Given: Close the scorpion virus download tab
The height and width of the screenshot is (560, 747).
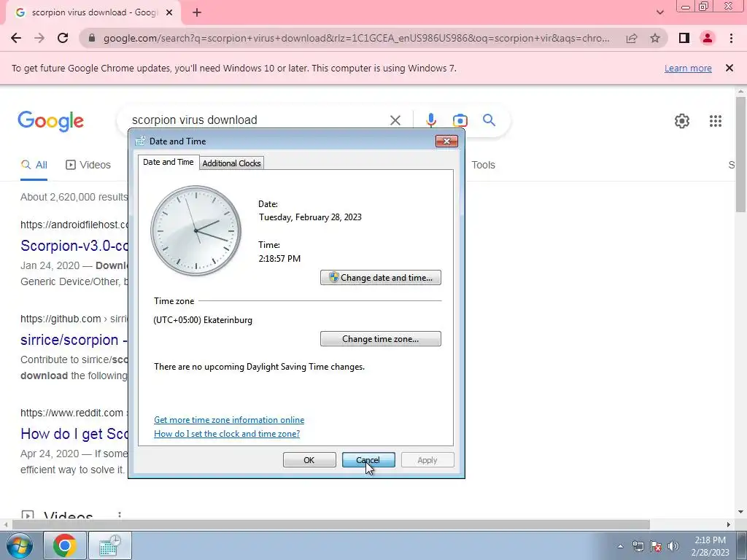Looking at the screenshot, I should pyautogui.click(x=169, y=13).
